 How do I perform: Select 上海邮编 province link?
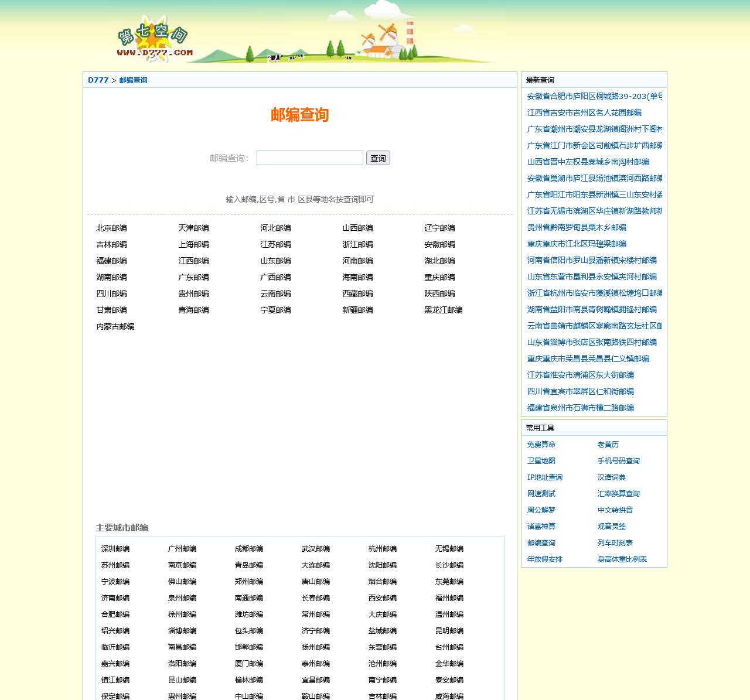tap(193, 244)
